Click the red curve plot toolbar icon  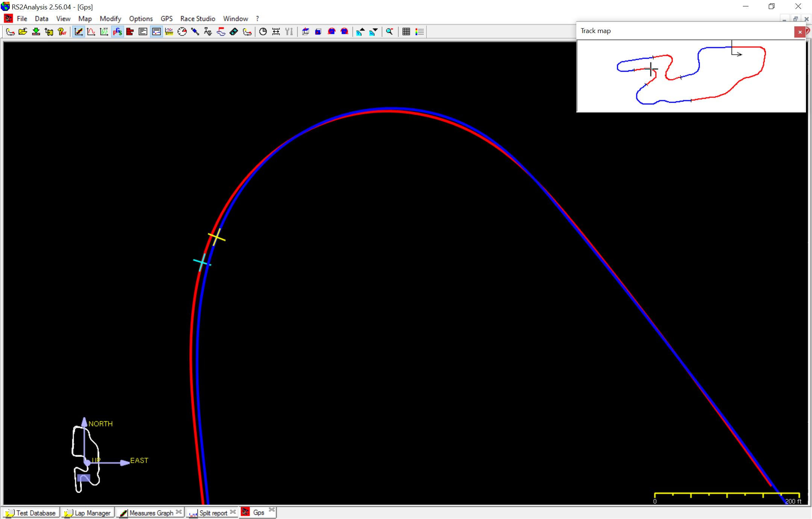click(91, 32)
